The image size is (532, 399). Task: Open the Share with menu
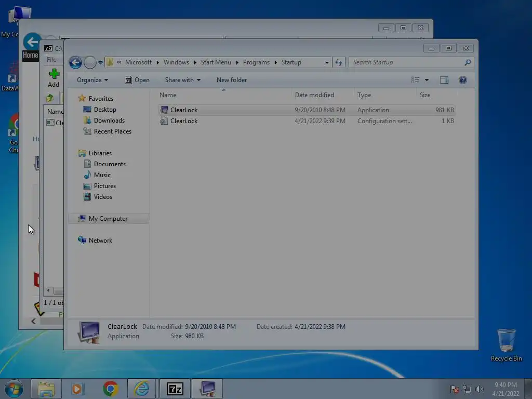click(182, 80)
